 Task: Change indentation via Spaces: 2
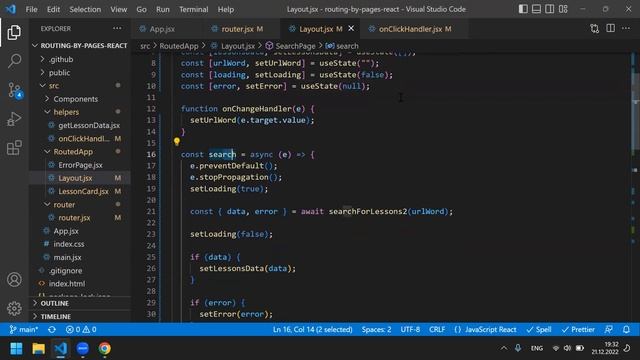click(376, 329)
